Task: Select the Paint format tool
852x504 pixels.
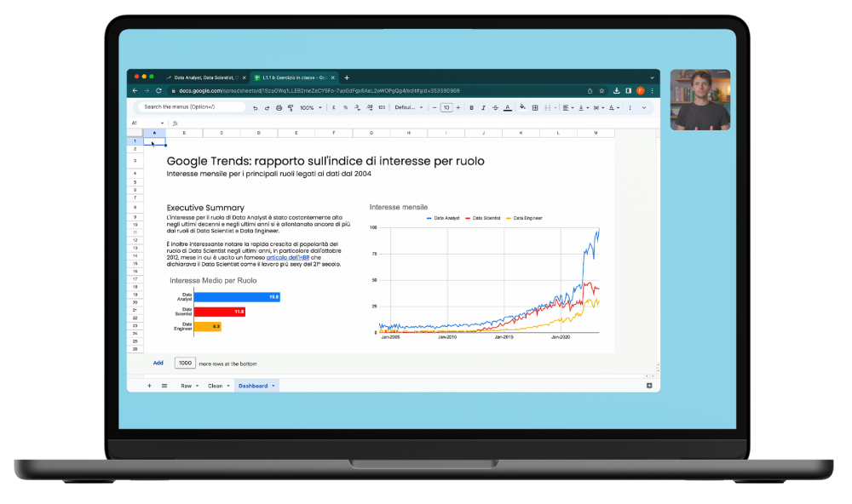Action: 290,106
